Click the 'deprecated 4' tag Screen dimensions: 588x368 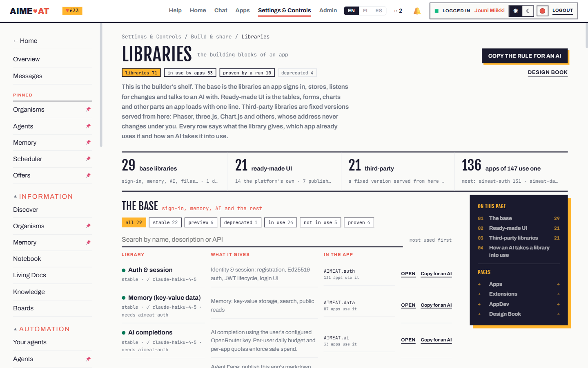pos(297,73)
